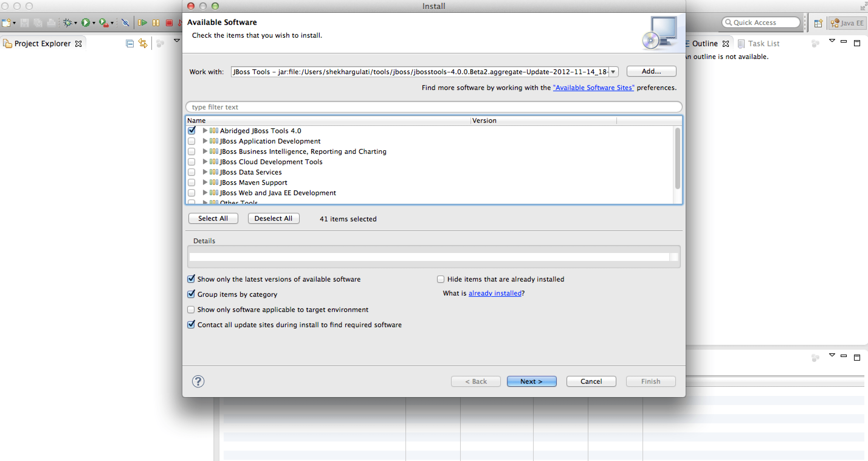
Task: Click Collapse All in Project Explorer
Action: pyautogui.click(x=129, y=43)
